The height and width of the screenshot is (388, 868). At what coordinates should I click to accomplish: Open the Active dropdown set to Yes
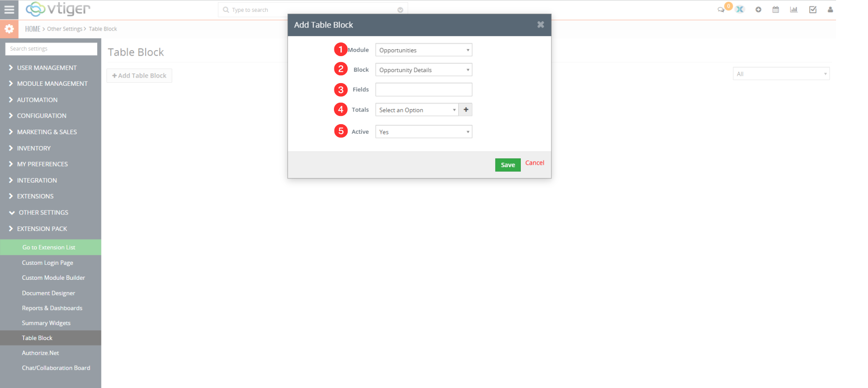click(423, 132)
